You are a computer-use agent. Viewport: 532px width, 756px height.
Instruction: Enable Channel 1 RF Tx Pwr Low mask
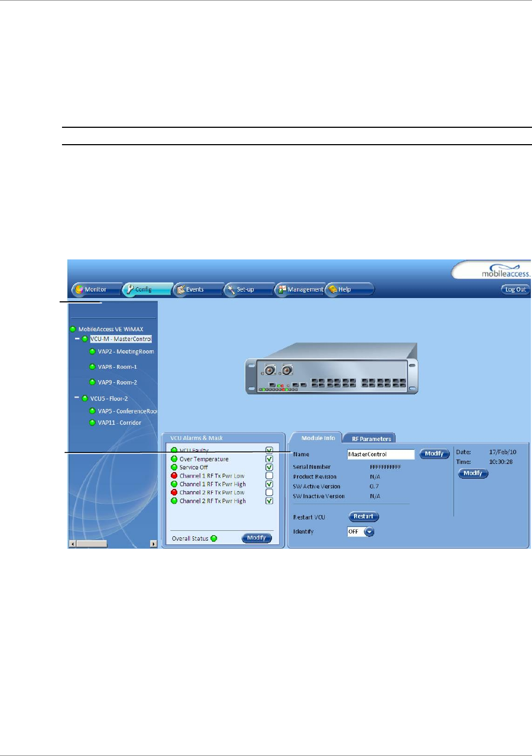pos(269,475)
